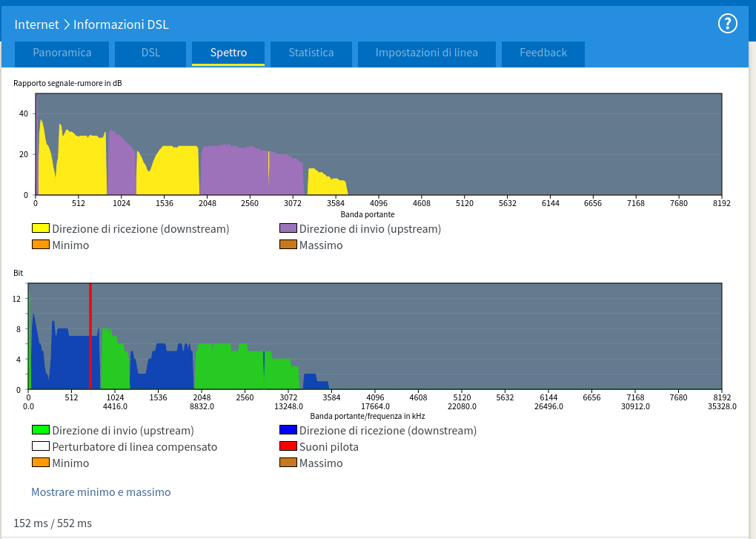
Task: Click the Mostrare minimo e massimo link
Action: click(101, 492)
